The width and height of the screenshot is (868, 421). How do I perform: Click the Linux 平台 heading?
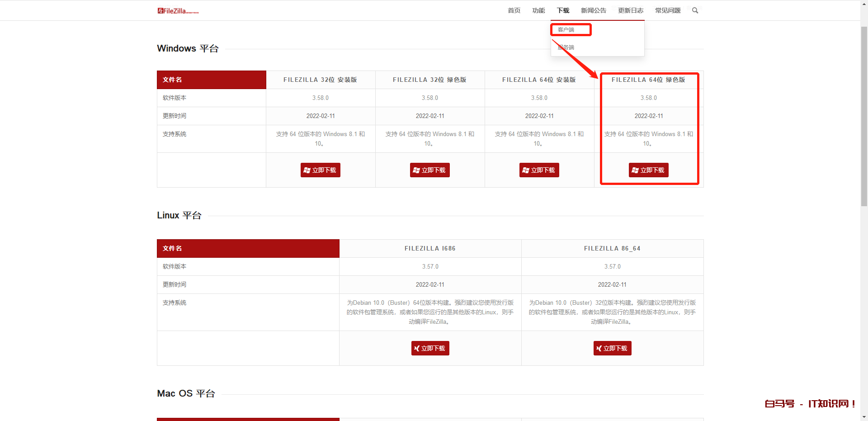pos(179,215)
